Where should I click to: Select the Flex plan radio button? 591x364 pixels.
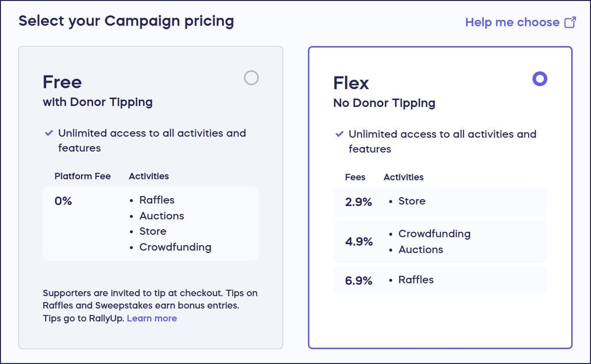click(539, 79)
